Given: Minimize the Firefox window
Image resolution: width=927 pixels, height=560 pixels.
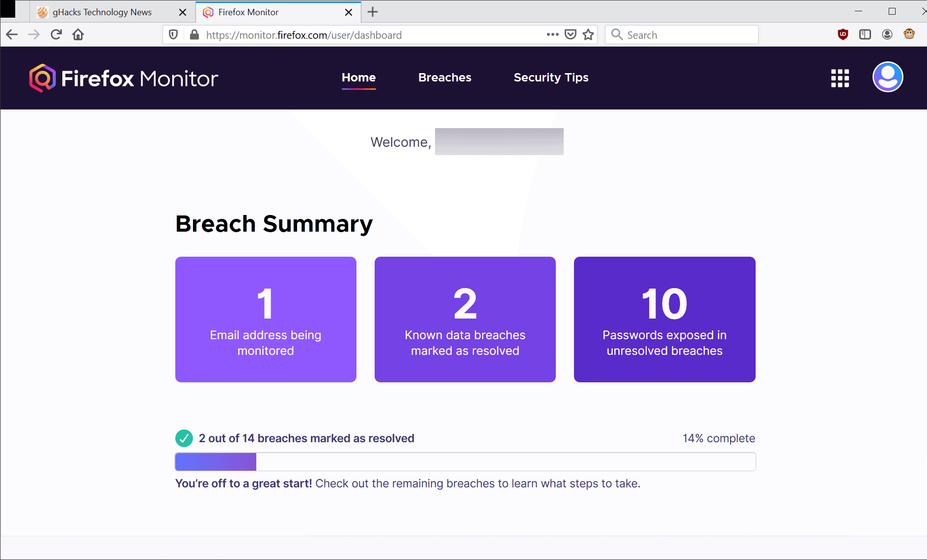Looking at the screenshot, I should click(859, 11).
